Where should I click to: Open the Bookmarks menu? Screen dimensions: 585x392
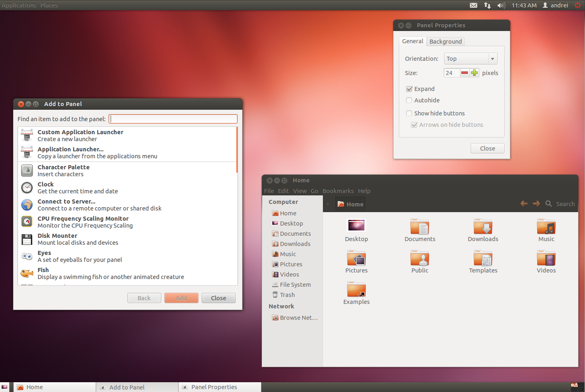click(x=338, y=190)
